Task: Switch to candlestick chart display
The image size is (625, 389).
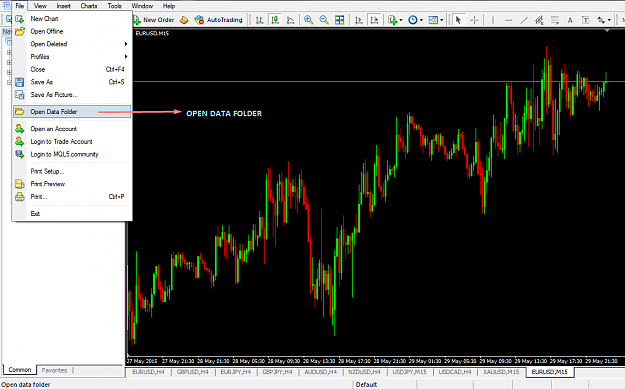Action: tap(275, 20)
